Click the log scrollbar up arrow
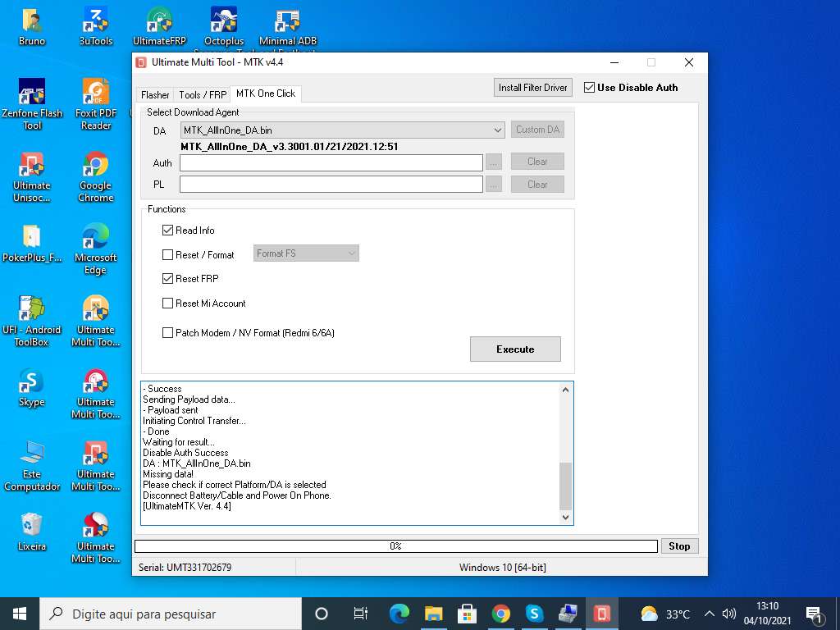 pos(566,390)
